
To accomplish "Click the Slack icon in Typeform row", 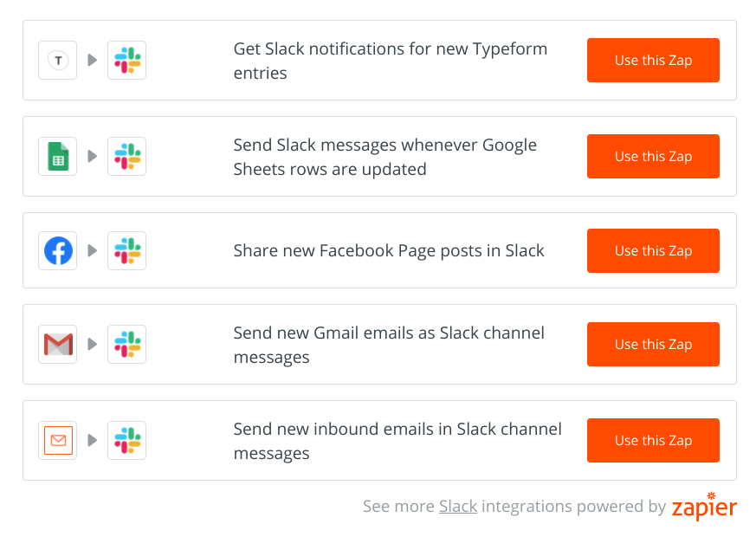I will tap(127, 61).
